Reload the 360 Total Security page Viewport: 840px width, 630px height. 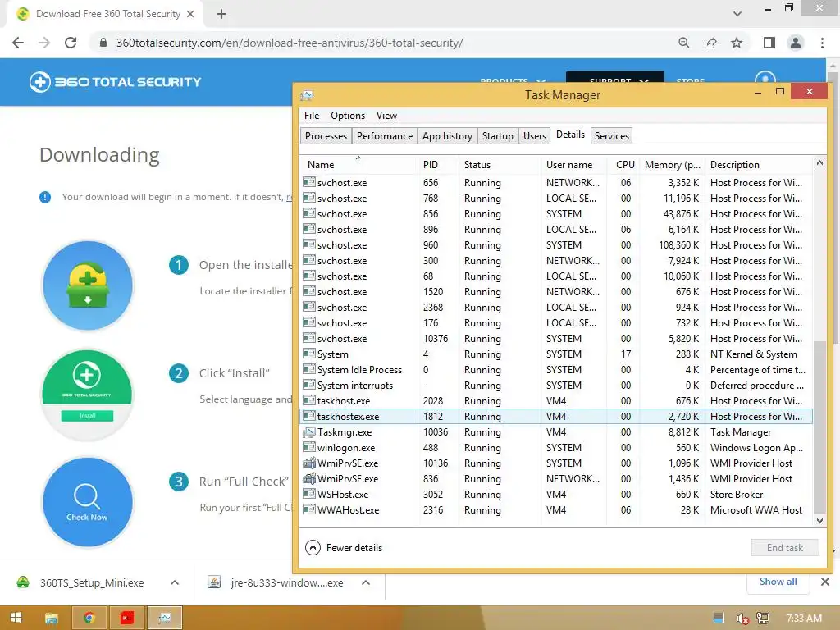tap(71, 43)
